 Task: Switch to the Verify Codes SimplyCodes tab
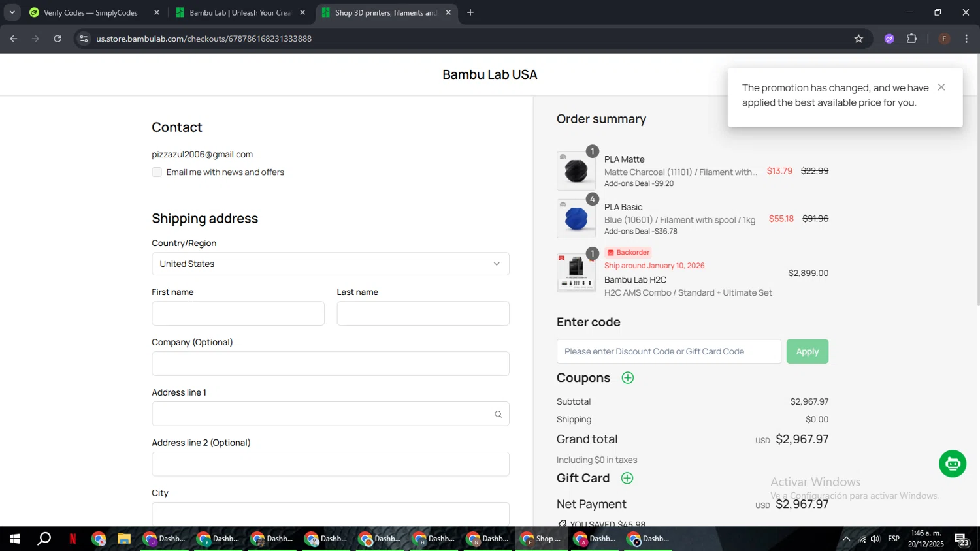pyautogui.click(x=91, y=12)
